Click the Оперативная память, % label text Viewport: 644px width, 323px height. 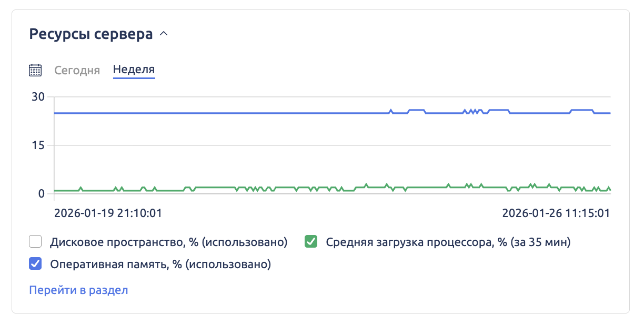pyautogui.click(x=160, y=264)
